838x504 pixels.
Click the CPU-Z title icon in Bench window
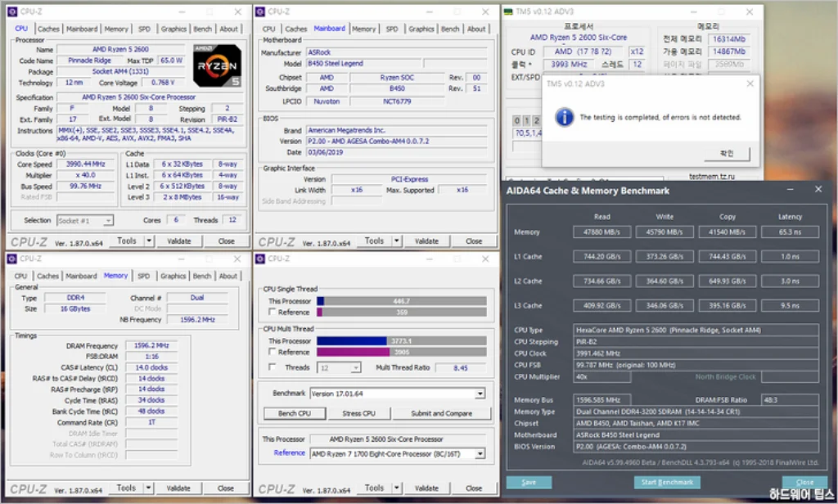259,259
